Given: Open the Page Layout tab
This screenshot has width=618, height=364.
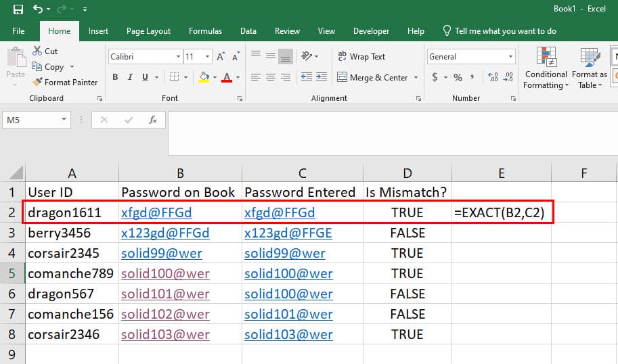Looking at the screenshot, I should click(148, 31).
